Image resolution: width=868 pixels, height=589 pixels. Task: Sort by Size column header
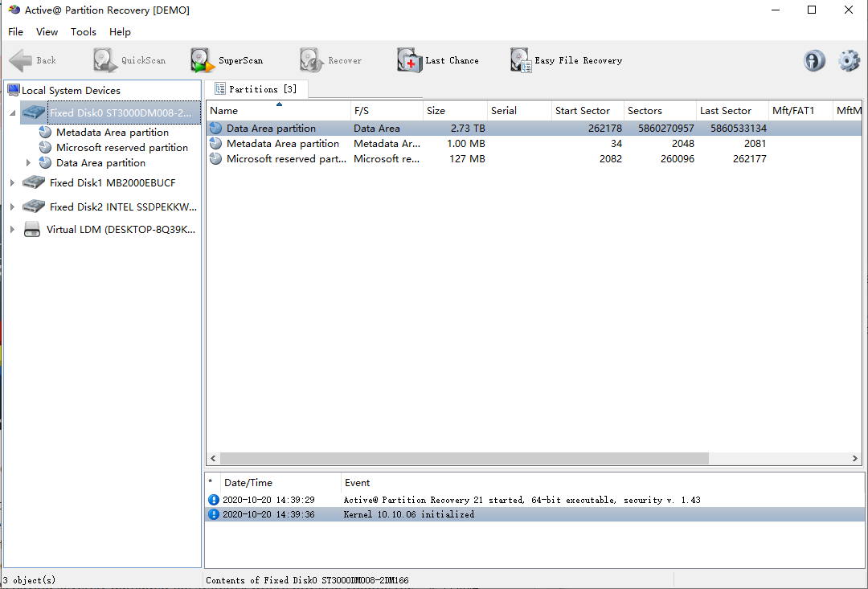(455, 110)
